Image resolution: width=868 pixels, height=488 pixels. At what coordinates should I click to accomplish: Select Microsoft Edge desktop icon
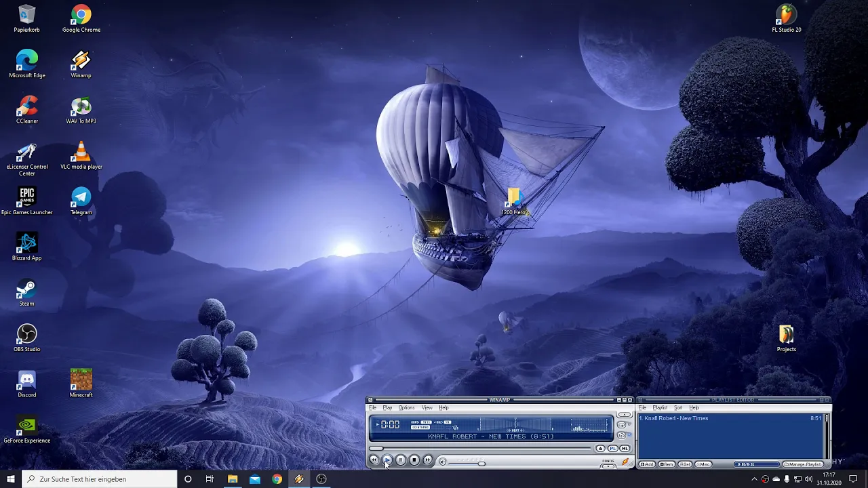tap(27, 64)
